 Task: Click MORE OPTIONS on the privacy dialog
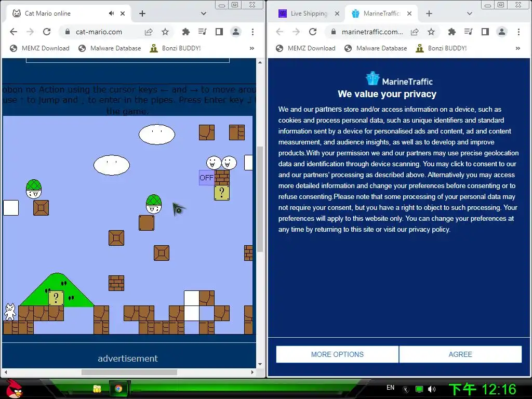tap(337, 354)
